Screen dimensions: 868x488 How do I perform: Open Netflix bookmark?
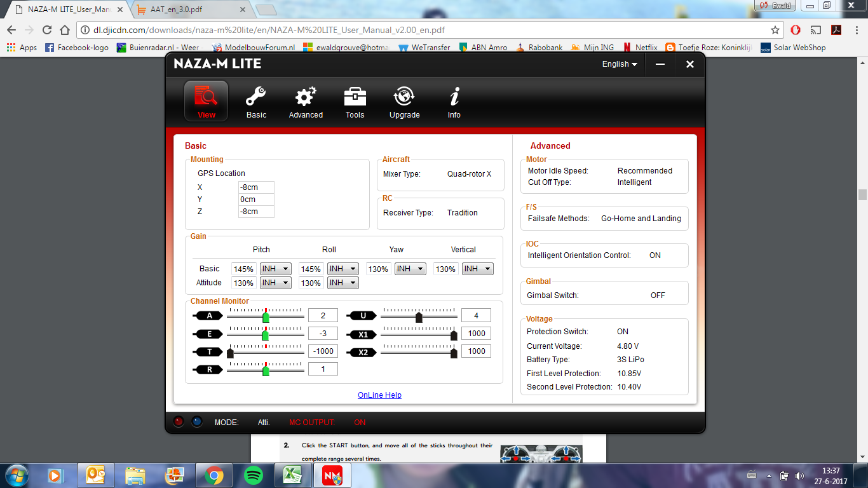coord(640,48)
